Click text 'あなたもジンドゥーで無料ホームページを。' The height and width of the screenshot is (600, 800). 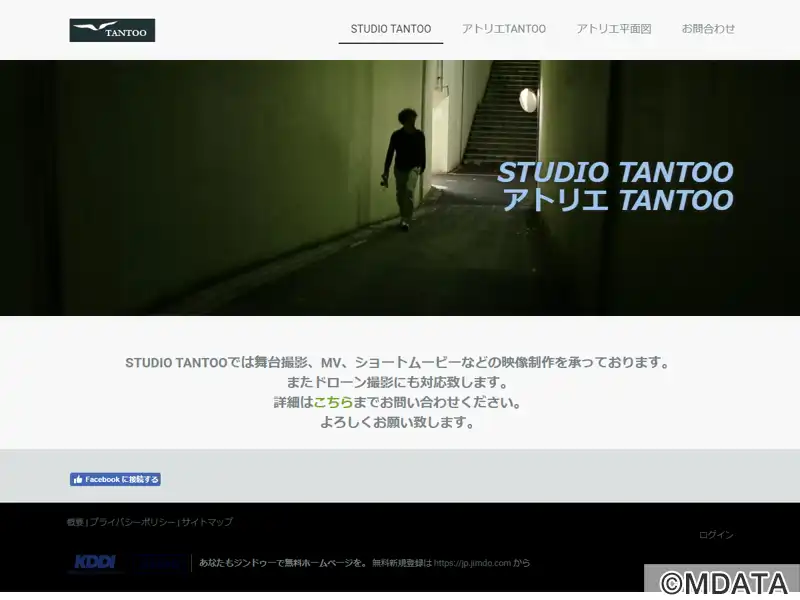(x=283, y=563)
